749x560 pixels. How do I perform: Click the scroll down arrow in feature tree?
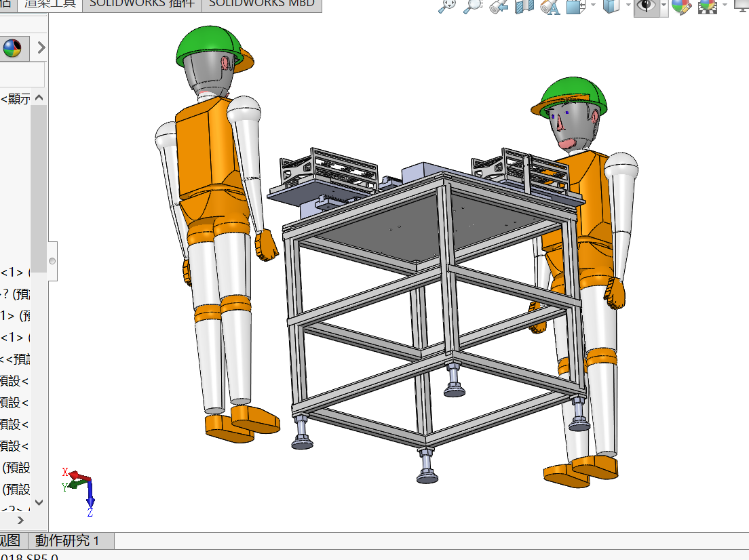click(39, 502)
